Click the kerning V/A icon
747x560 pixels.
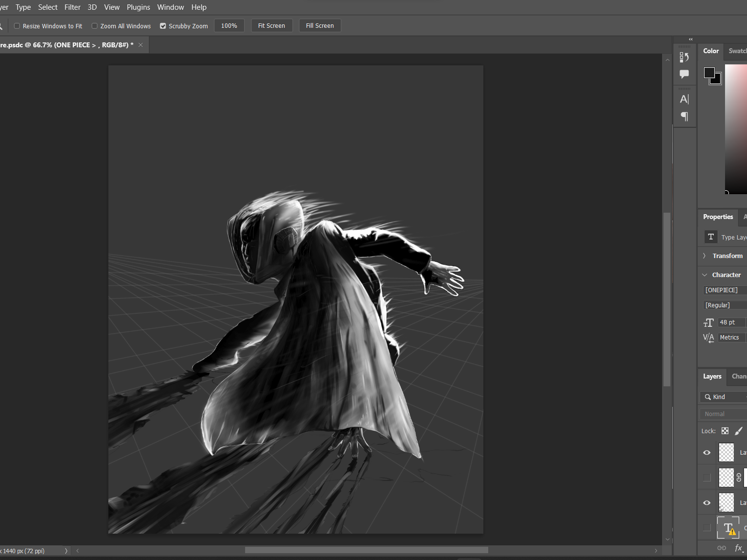[708, 338]
